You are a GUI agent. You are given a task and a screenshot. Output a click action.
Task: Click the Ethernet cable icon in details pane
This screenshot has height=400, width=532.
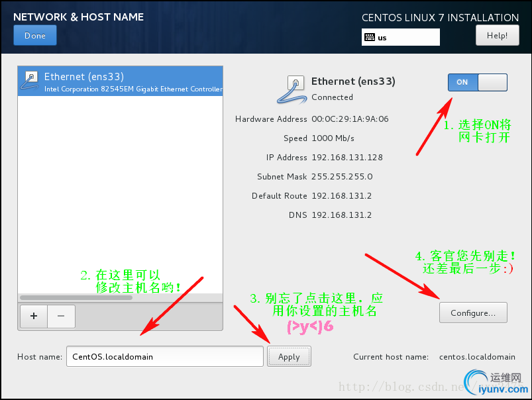292,89
